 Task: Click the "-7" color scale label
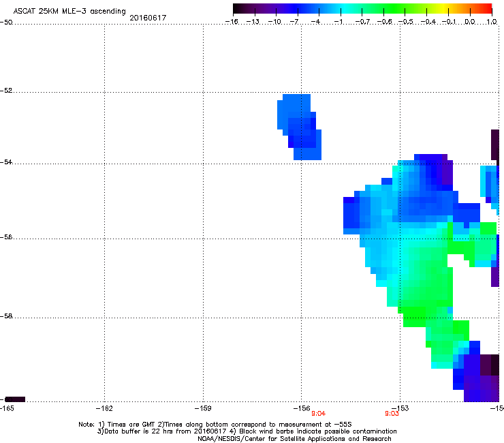click(x=294, y=22)
